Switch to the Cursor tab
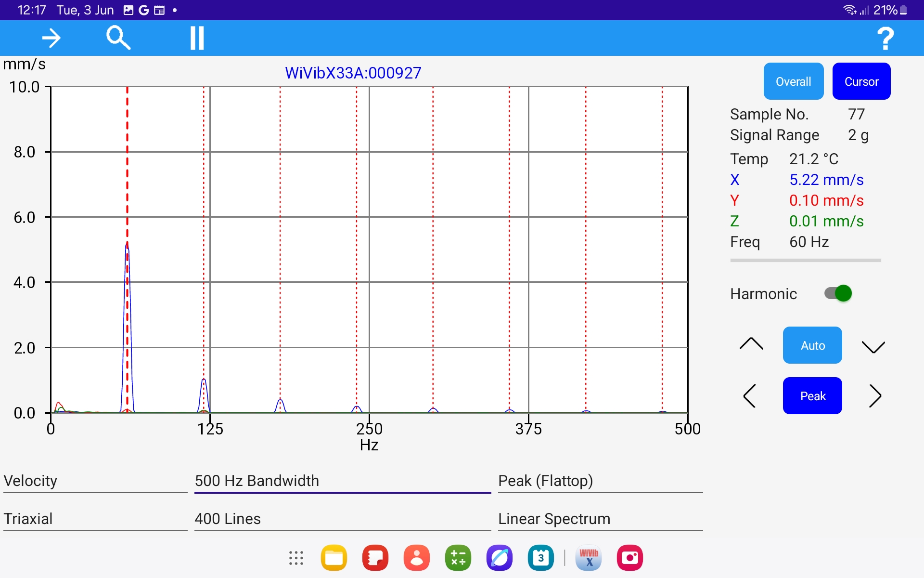 861,81
